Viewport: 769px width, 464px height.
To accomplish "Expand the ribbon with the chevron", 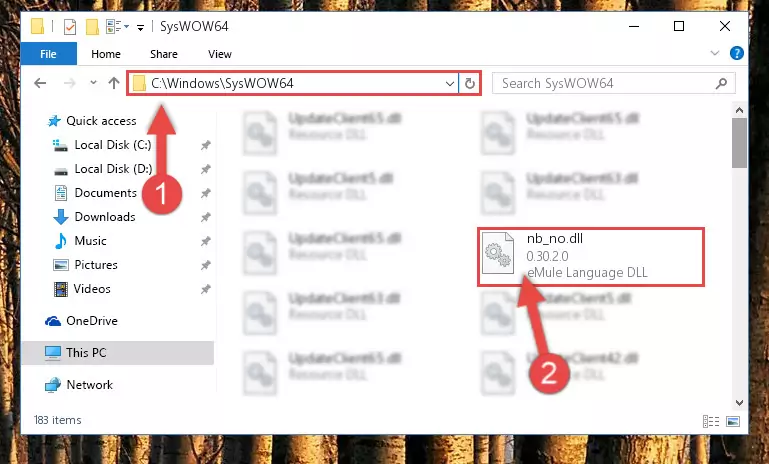I will [x=715, y=53].
